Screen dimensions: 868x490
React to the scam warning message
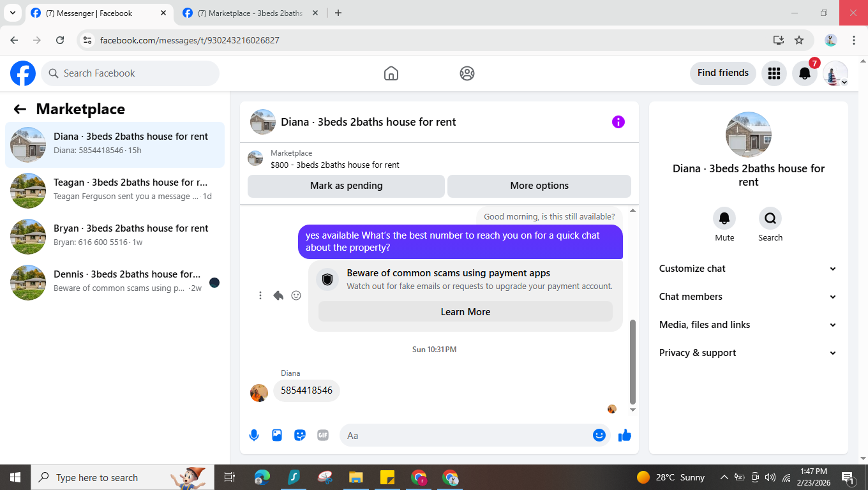click(296, 295)
